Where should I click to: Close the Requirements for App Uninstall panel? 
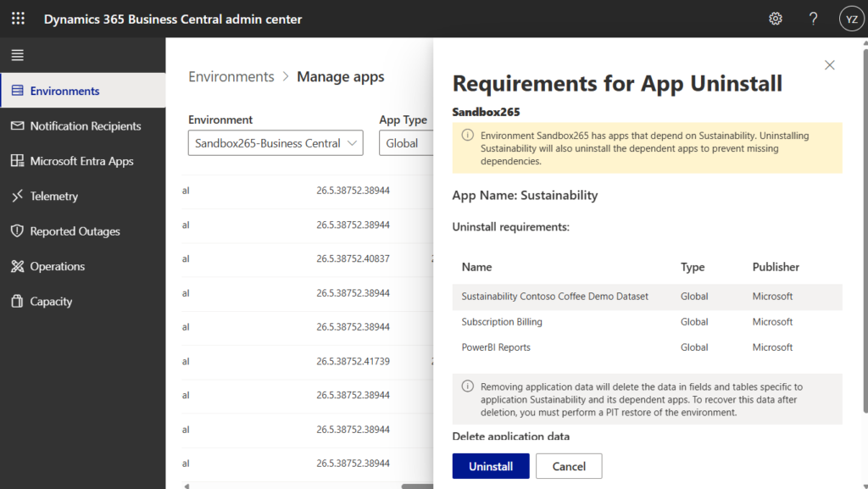[x=829, y=65]
